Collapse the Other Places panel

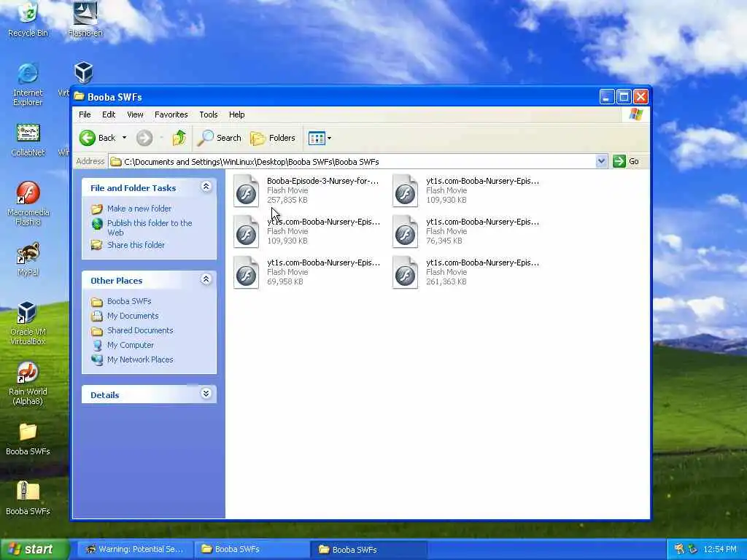(x=206, y=279)
